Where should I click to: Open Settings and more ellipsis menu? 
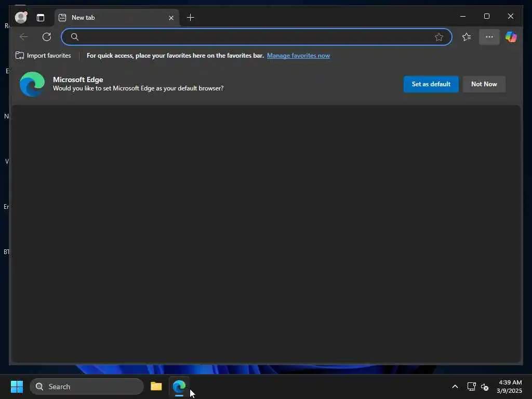pos(489,37)
